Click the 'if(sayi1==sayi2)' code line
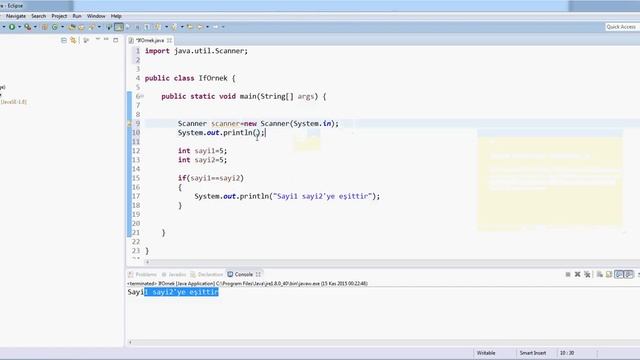 [211, 178]
